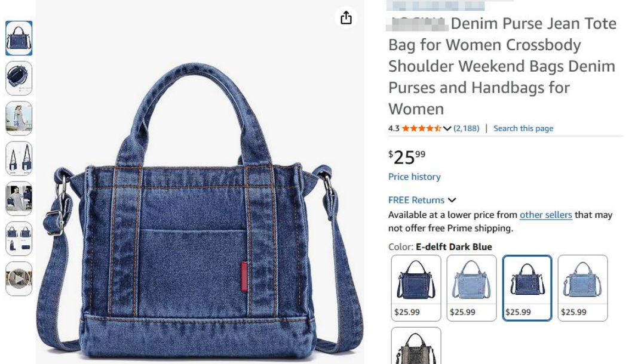Click the Search this page link

coord(523,128)
